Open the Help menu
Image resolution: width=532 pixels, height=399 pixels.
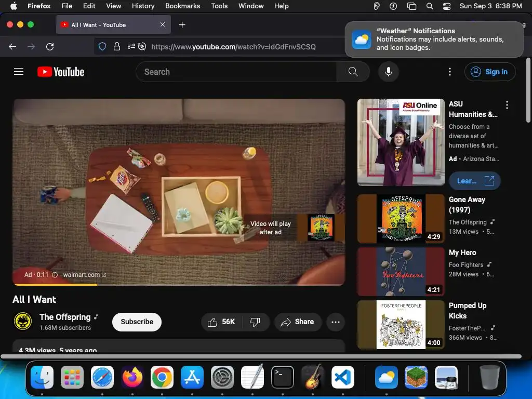[x=281, y=6]
